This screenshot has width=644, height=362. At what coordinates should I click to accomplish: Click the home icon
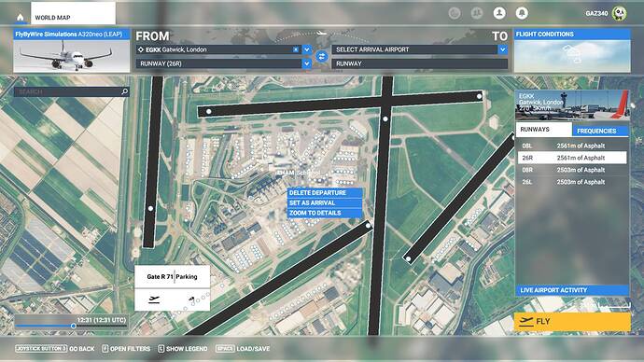(21, 17)
